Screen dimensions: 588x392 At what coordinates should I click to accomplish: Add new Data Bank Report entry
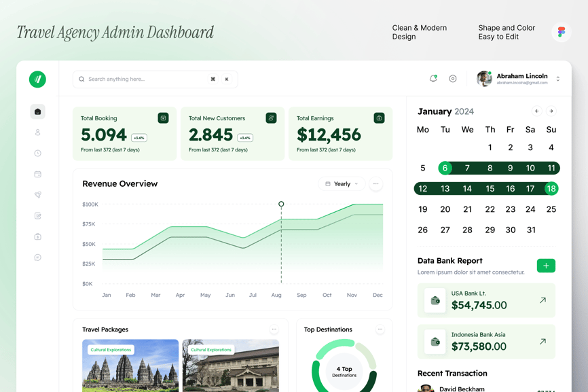point(546,266)
